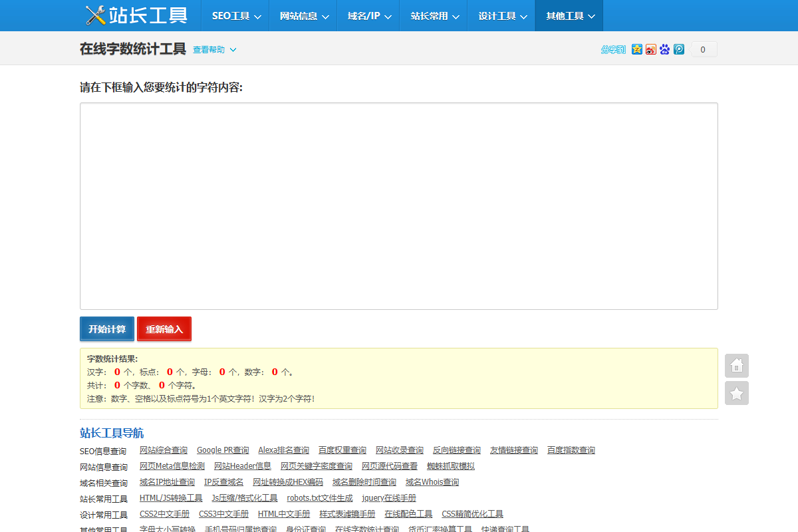Expand the SEO工具 dropdown menu
Screen dimensions: 798x532
235,15
